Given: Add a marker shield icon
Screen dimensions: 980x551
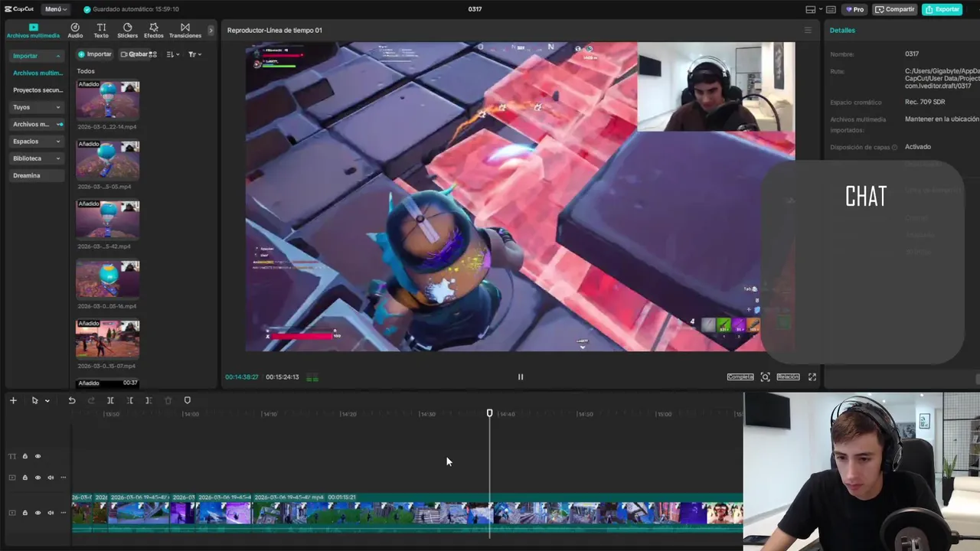Looking at the screenshot, I should (x=187, y=400).
